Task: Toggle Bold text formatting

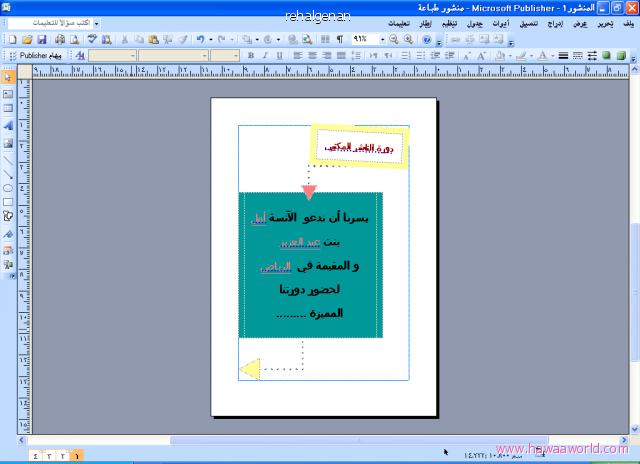Action: [250, 55]
